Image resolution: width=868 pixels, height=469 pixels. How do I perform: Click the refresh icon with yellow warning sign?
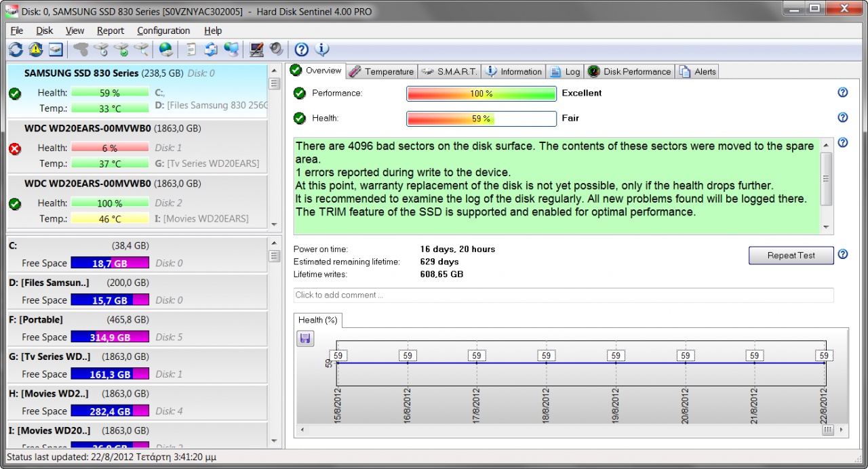[35, 49]
